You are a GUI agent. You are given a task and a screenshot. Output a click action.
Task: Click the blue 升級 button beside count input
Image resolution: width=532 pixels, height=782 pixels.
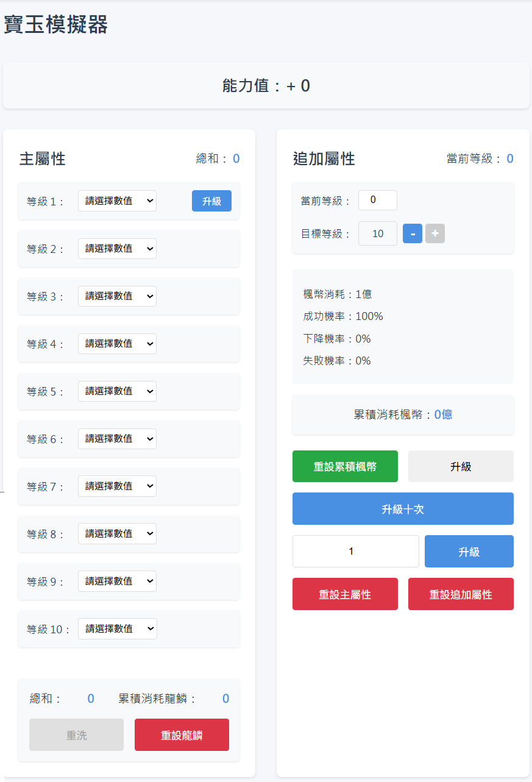469,552
